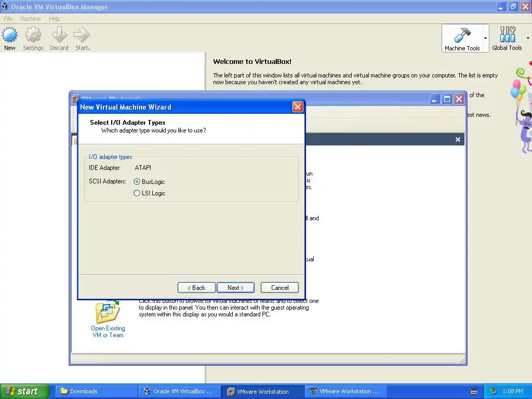Click the ATAPI IDE adapter value
Screen dimensions: 532x399
point(143,168)
